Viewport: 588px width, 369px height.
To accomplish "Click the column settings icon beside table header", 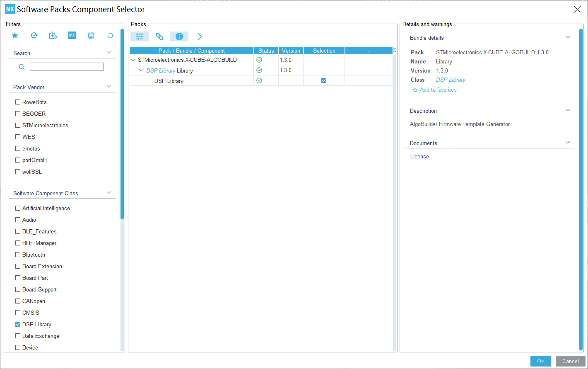I will (x=395, y=50).
